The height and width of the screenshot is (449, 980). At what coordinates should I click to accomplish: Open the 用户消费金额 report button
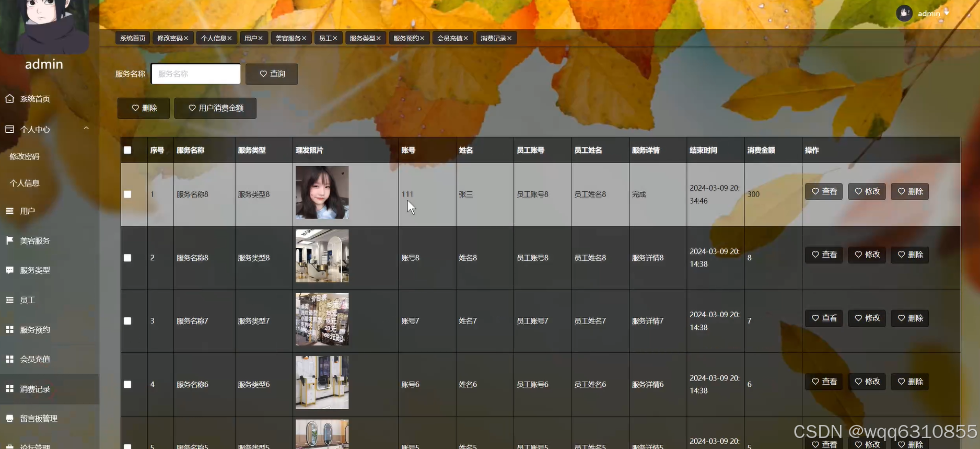pos(215,108)
